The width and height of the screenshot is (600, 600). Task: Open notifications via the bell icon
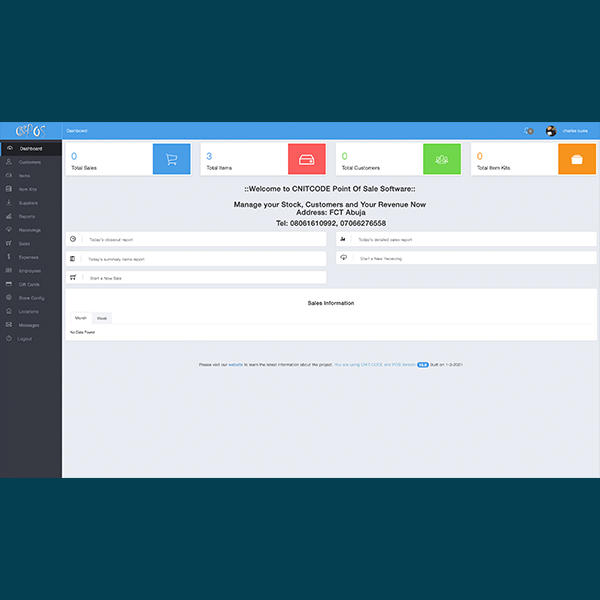(x=528, y=131)
